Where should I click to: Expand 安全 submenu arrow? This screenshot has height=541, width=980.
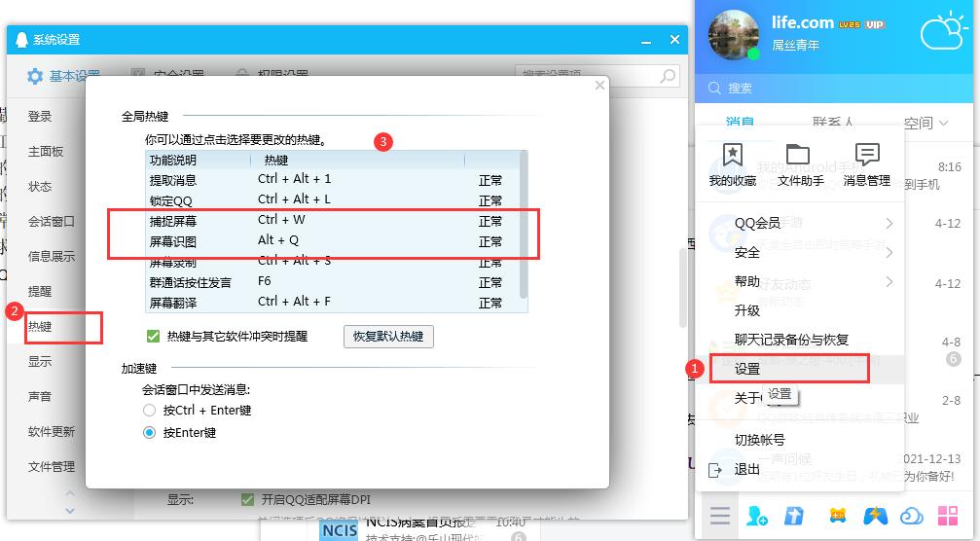point(889,252)
